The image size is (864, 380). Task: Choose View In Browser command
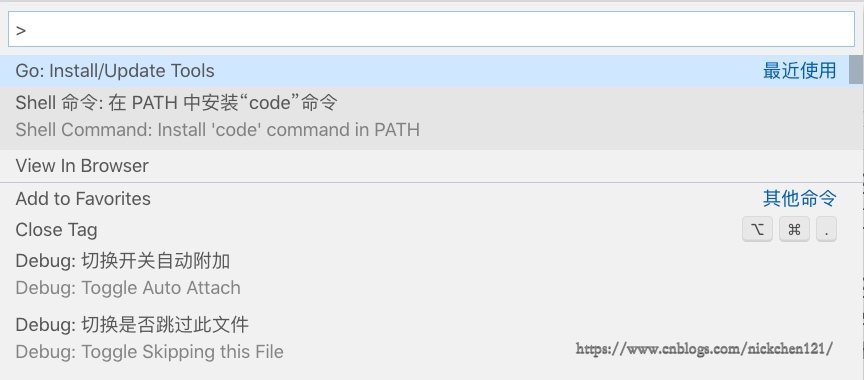[x=424, y=166]
